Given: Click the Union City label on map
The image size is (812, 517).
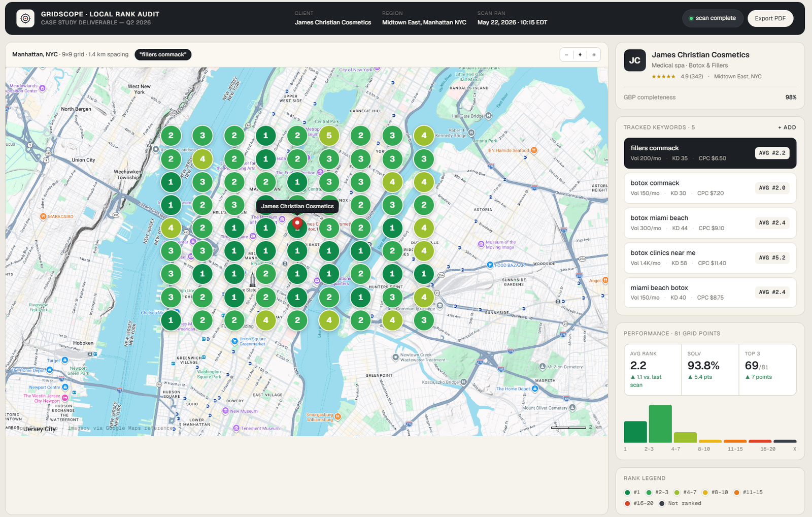Looking at the screenshot, I should [83, 160].
